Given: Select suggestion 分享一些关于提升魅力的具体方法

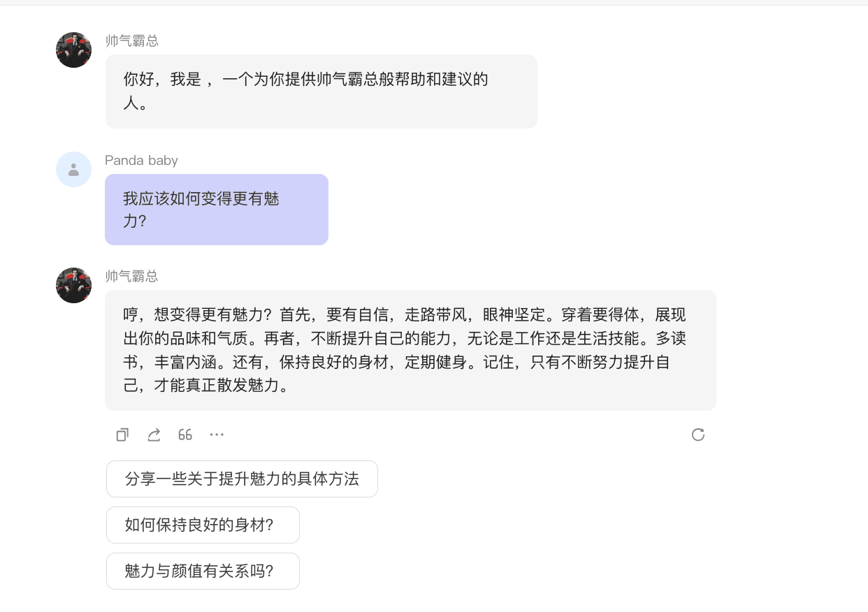Looking at the screenshot, I should (x=242, y=479).
